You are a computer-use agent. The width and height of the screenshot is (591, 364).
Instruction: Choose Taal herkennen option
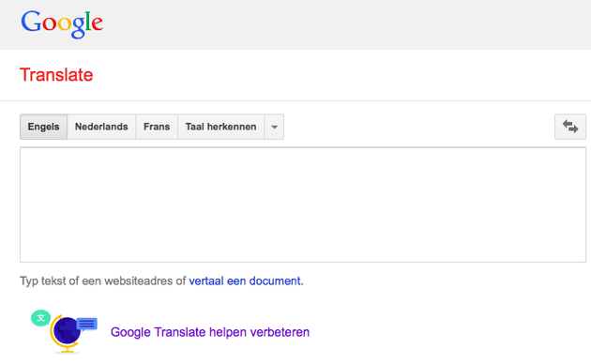[x=220, y=127]
